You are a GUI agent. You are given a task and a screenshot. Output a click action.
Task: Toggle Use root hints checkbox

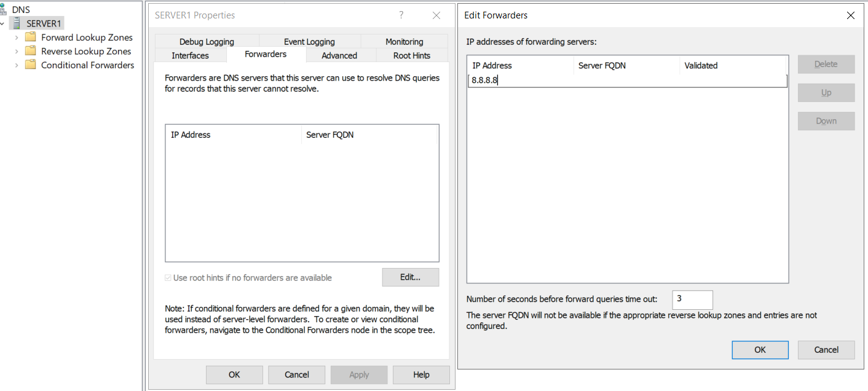168,278
